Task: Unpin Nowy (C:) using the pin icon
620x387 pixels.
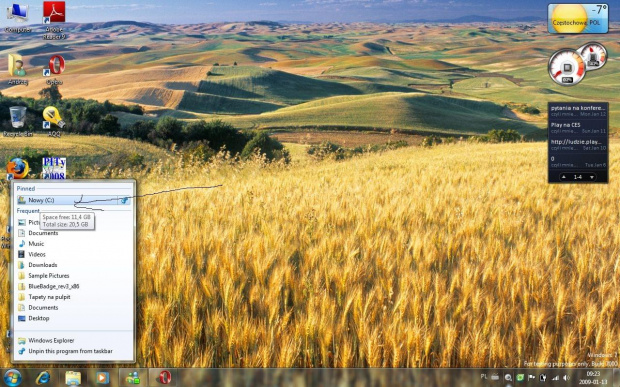Action: click(124, 200)
